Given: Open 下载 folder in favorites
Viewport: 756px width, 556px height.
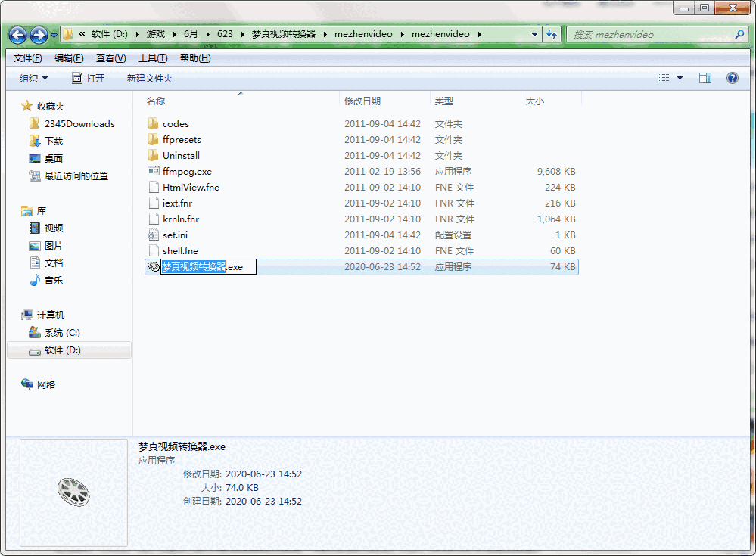Looking at the screenshot, I should pyautogui.click(x=54, y=141).
